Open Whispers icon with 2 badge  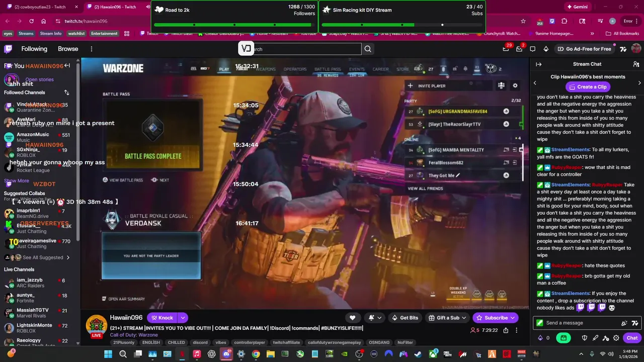point(520,49)
